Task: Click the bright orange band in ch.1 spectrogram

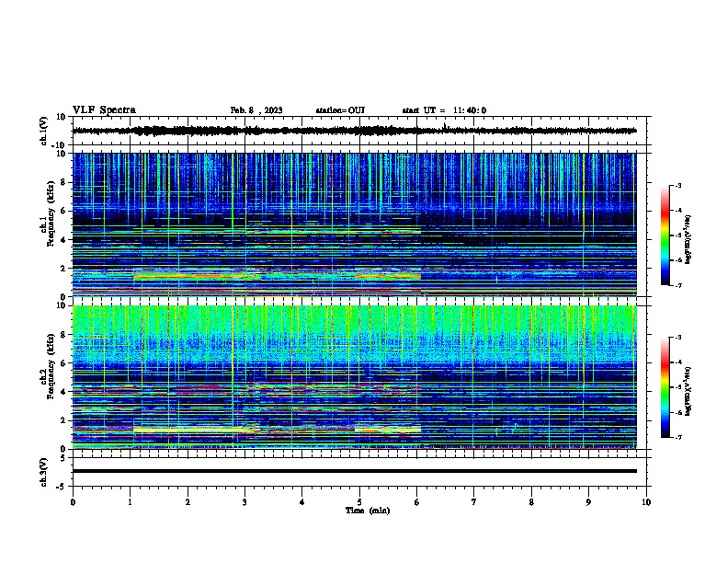Action: click(x=190, y=276)
